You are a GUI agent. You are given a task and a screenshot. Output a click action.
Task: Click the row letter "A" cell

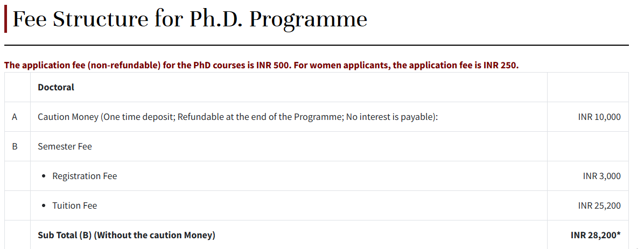click(15, 117)
